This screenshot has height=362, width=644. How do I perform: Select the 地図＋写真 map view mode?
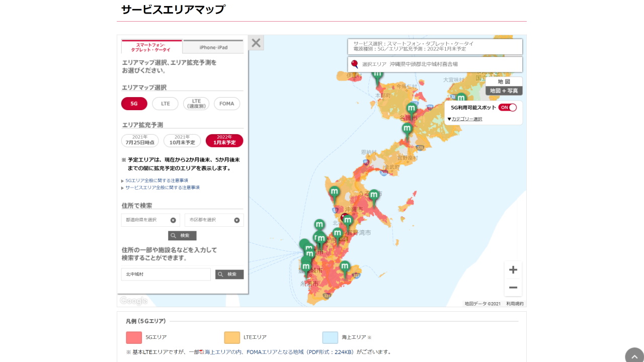click(x=504, y=90)
